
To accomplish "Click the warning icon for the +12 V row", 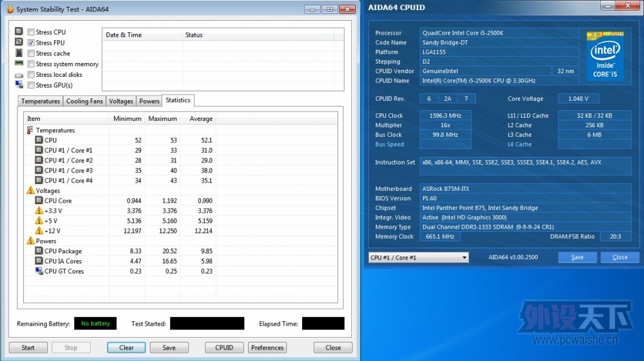I will [x=39, y=230].
